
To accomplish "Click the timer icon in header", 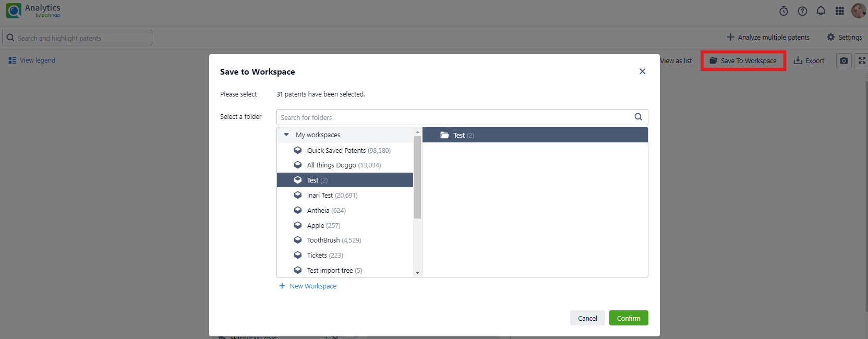I will 783,11.
